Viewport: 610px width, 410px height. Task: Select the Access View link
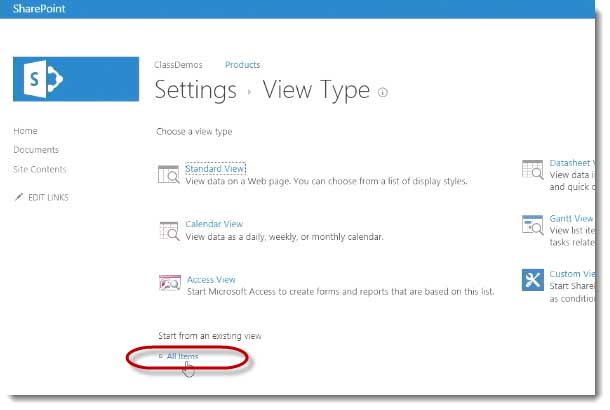[211, 280]
